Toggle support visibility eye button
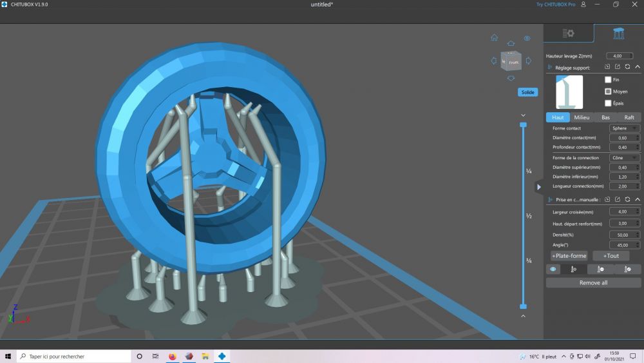This screenshot has height=363, width=644. [553, 270]
